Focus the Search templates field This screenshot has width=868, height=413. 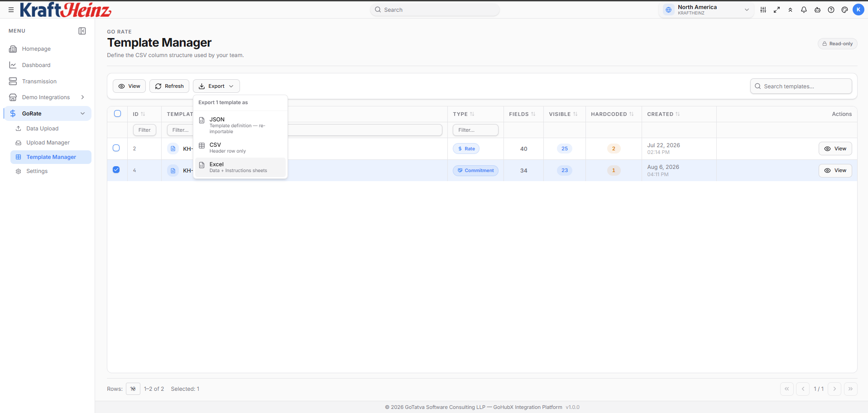click(801, 86)
